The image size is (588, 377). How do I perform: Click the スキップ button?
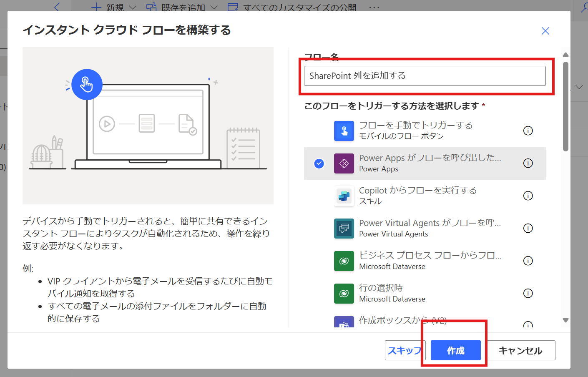click(405, 350)
